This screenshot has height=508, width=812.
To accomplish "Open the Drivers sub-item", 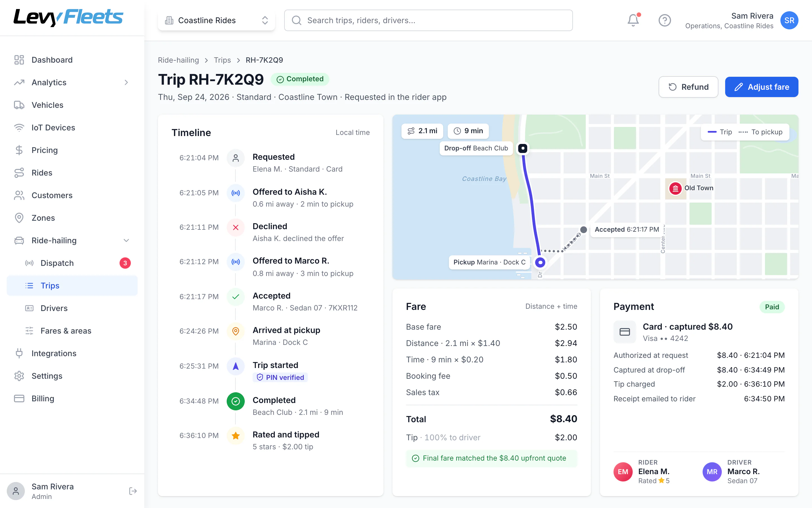I will [72, 308].
